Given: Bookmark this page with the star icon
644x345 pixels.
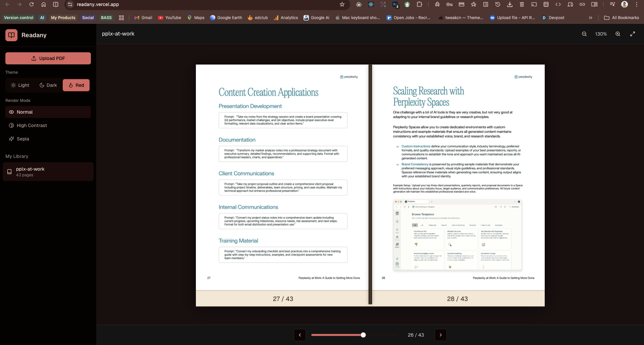Looking at the screenshot, I should (342, 4).
